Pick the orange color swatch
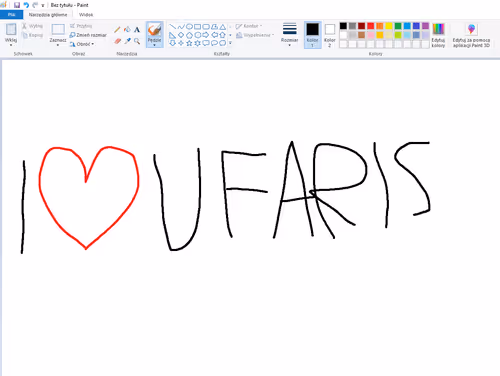 (380, 26)
